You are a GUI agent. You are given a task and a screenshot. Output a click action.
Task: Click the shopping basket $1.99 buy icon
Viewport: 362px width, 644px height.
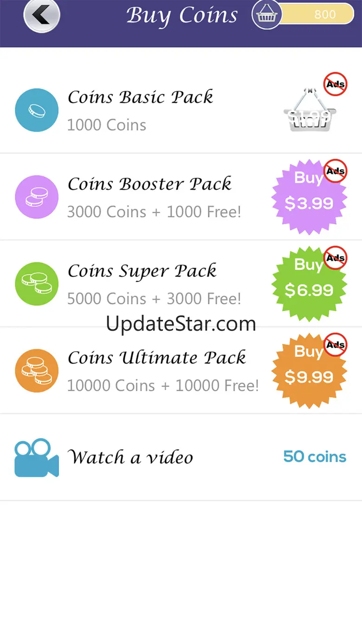310,110
